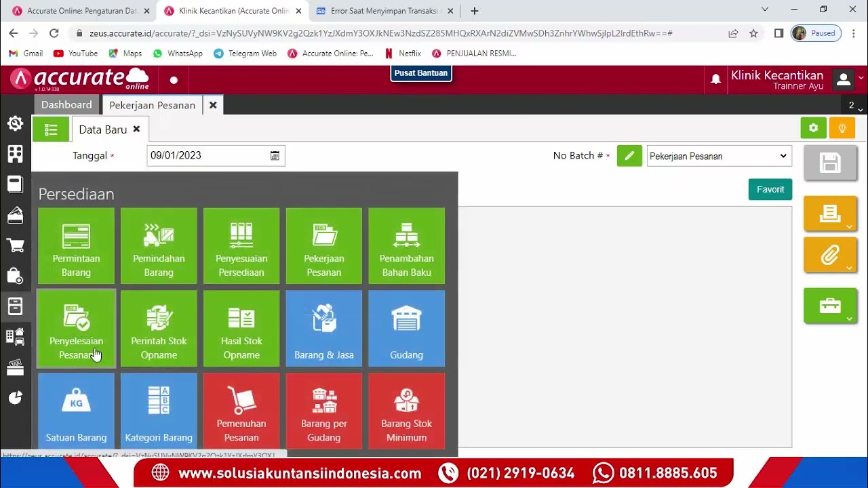868x488 pixels.
Task: Click the orange paperclip attachment button
Action: click(830, 255)
